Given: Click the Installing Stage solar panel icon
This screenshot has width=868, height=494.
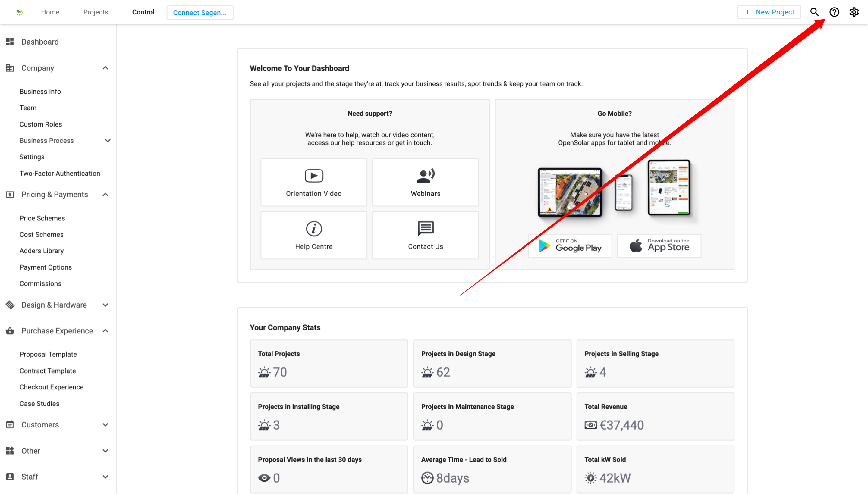Looking at the screenshot, I should click(x=264, y=425).
